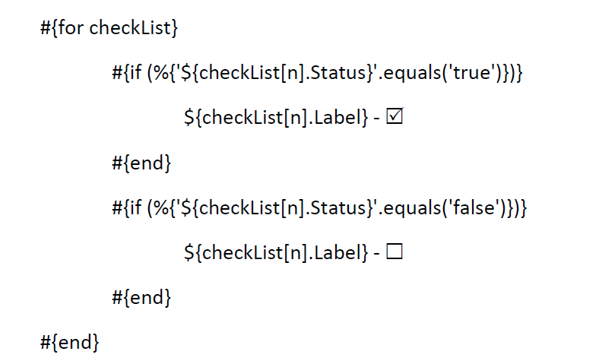
Task: Click 'Label' next to the checked box
Action: point(334,119)
